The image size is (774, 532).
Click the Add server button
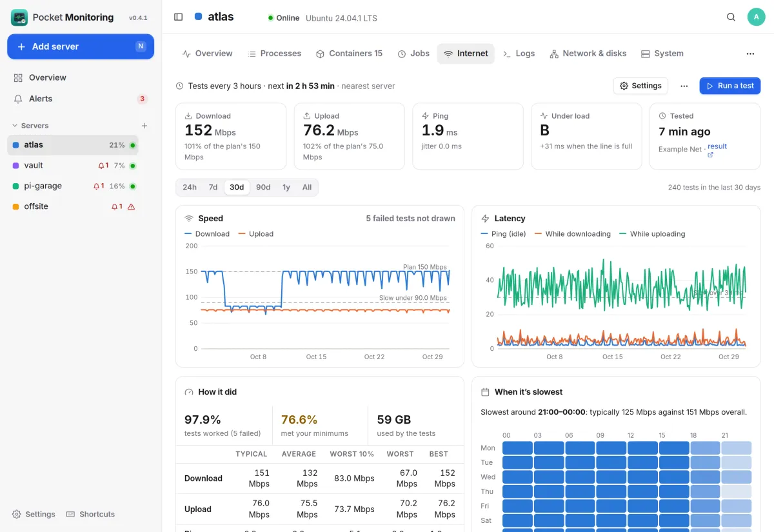(x=81, y=46)
